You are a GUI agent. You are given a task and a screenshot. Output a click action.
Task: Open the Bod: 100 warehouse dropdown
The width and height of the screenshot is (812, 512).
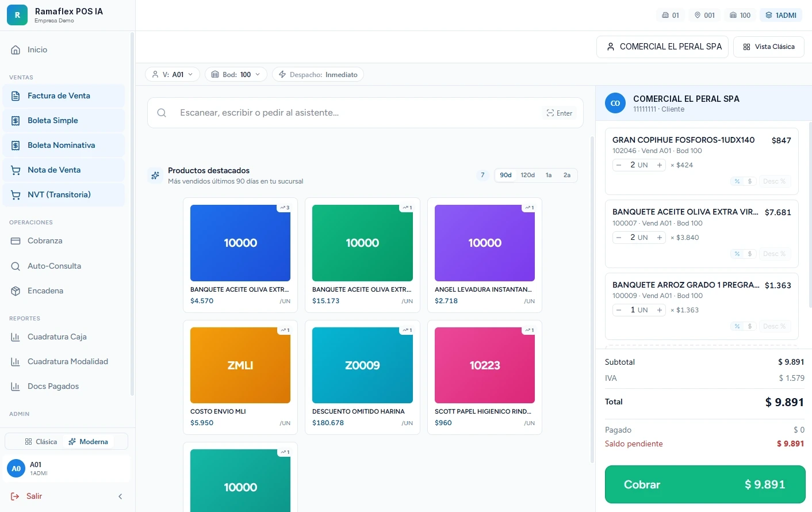[236, 75]
